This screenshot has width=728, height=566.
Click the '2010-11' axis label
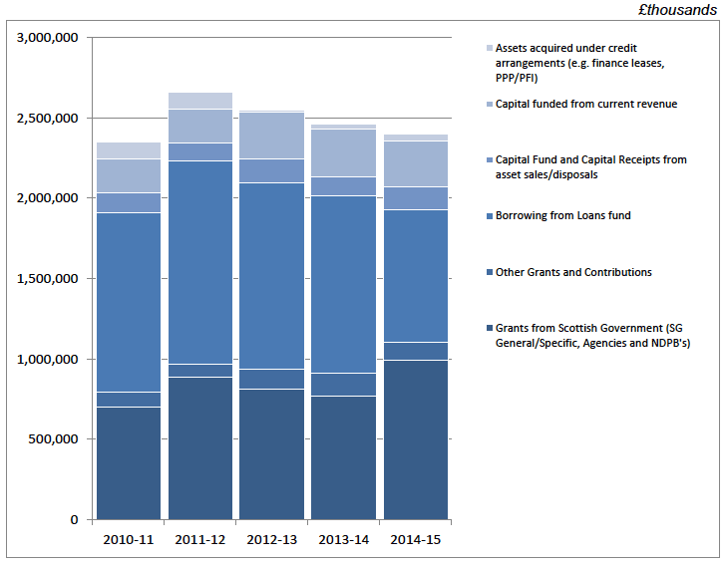[128, 540]
